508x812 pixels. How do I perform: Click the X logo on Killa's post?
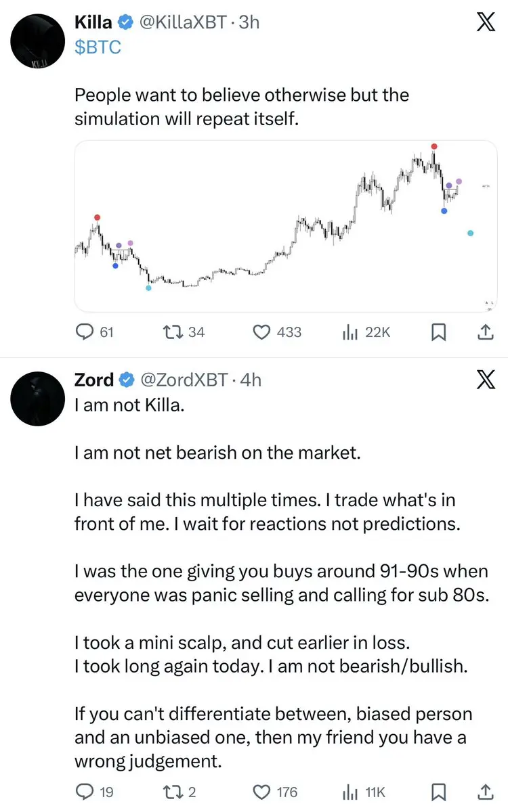click(485, 24)
